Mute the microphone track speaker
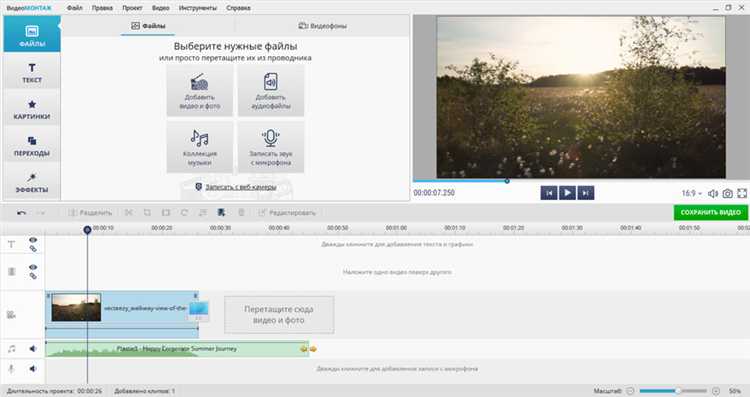The height and width of the screenshot is (397, 750). tap(33, 369)
